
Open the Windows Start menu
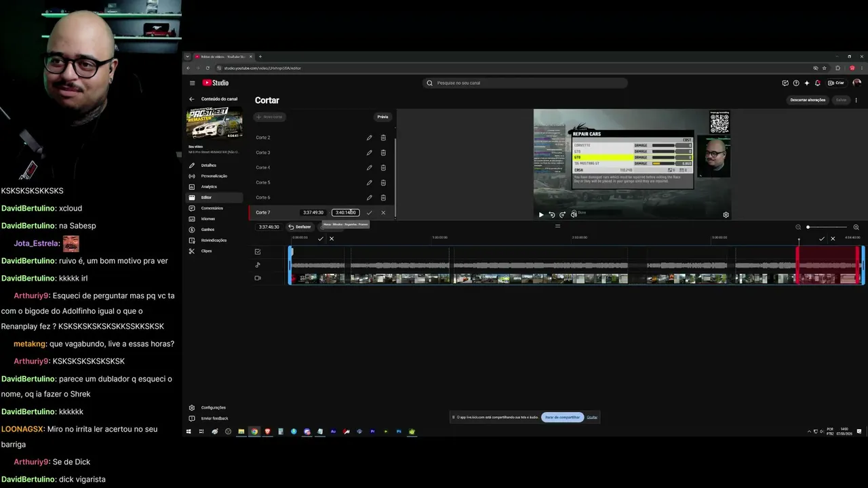[x=189, y=431]
